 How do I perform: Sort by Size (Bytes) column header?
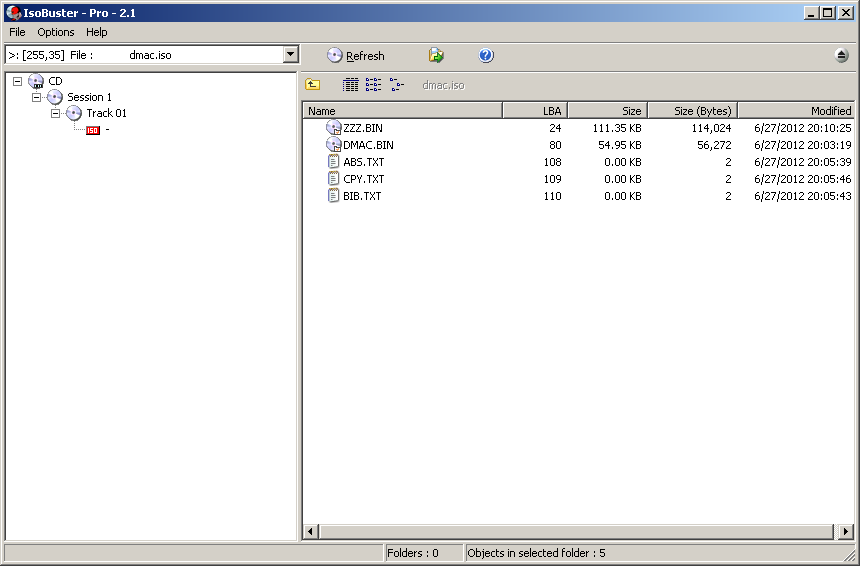[693, 111]
